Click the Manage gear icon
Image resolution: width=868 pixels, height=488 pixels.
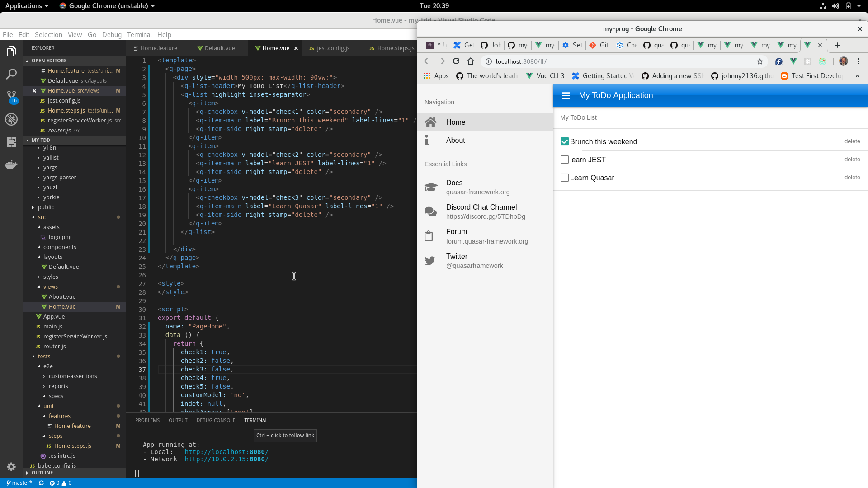coord(11,466)
